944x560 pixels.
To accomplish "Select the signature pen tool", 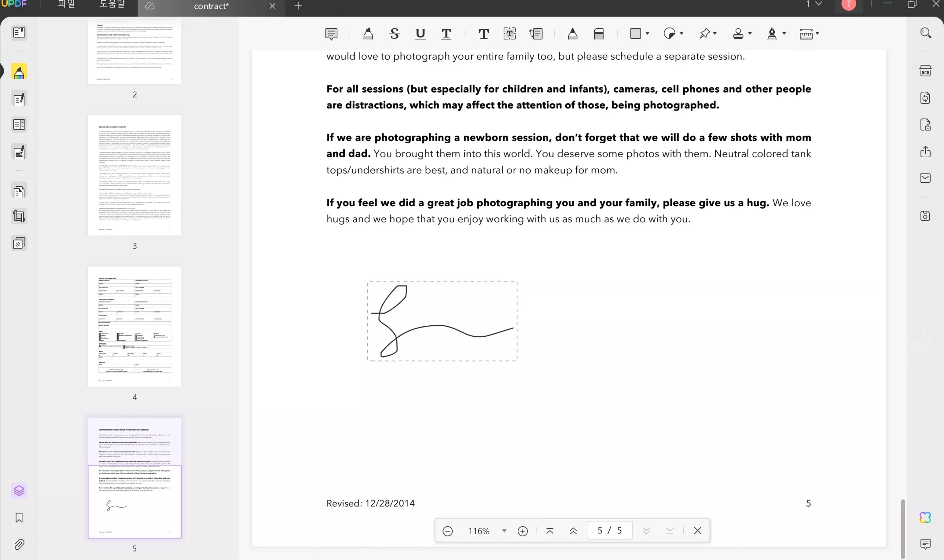I will pyautogui.click(x=772, y=34).
